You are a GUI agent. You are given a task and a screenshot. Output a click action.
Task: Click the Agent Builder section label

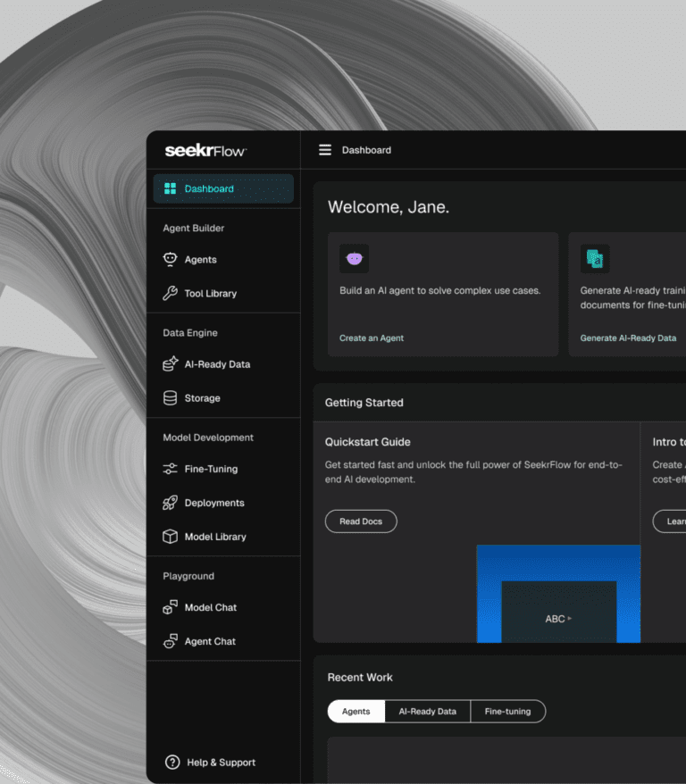(x=194, y=228)
